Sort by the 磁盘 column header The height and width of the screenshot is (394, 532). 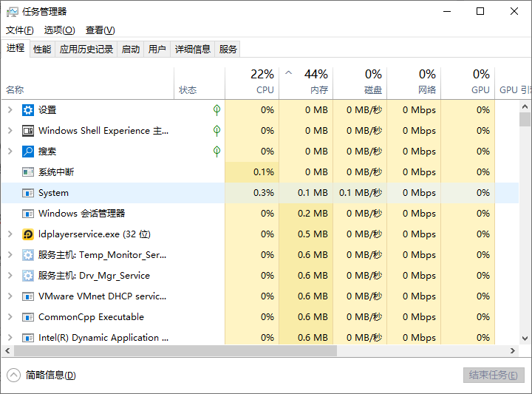[360, 84]
